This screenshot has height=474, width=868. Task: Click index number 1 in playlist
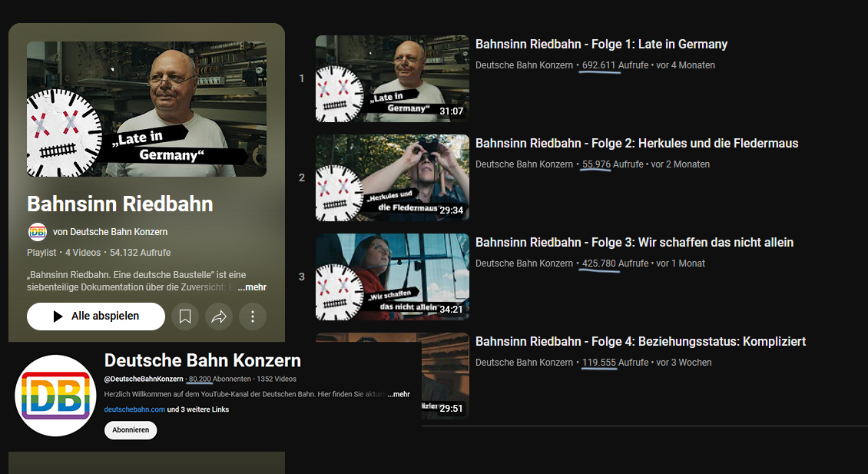click(302, 78)
